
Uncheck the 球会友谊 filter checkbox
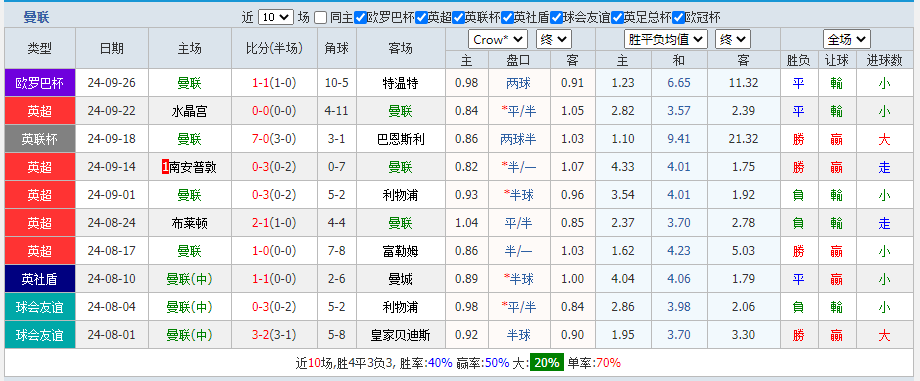point(556,18)
